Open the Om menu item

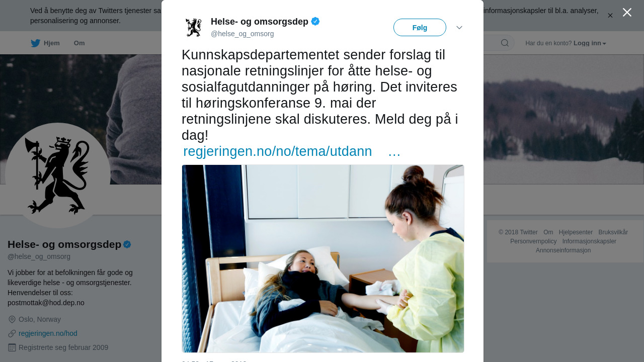point(79,43)
